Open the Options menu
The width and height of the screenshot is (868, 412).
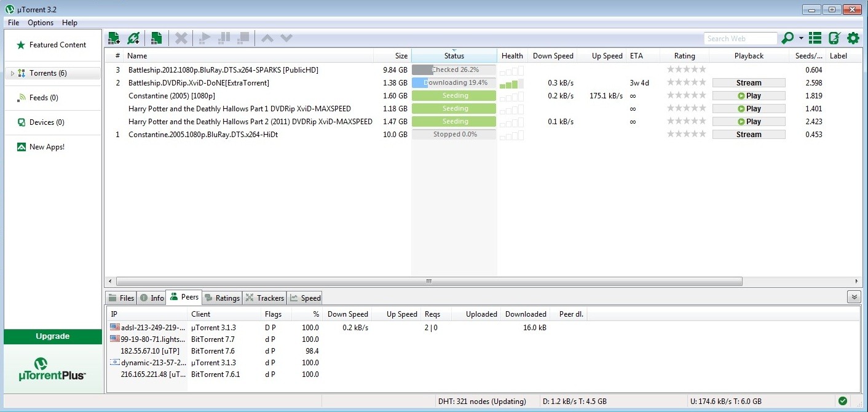click(x=41, y=23)
